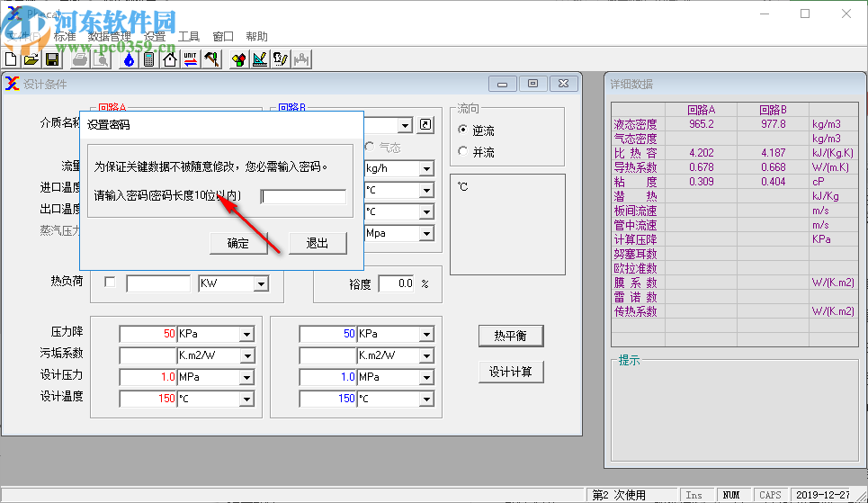868x503 pixels.
Task: Open a file with the folder icon
Action: coord(31,59)
